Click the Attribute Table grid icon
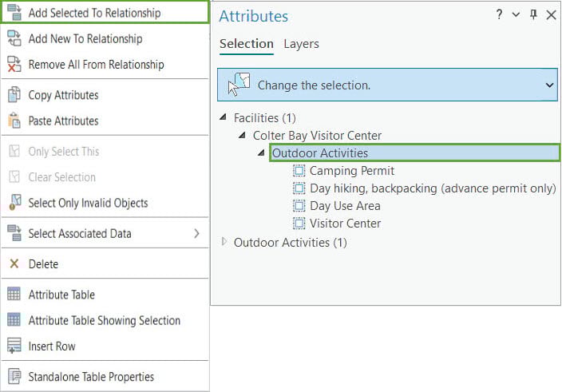This screenshot has width=562, height=392. click(14, 294)
